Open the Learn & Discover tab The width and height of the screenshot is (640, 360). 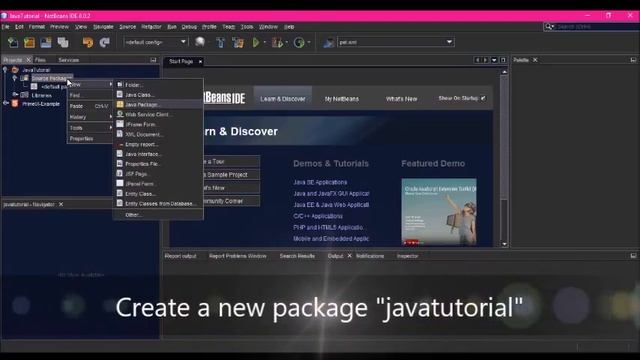283,98
